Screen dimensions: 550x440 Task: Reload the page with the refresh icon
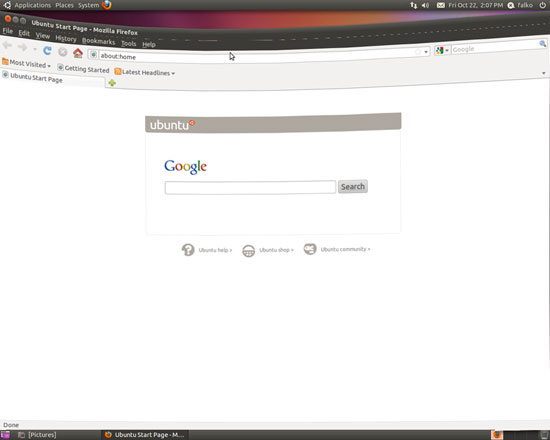(47, 51)
